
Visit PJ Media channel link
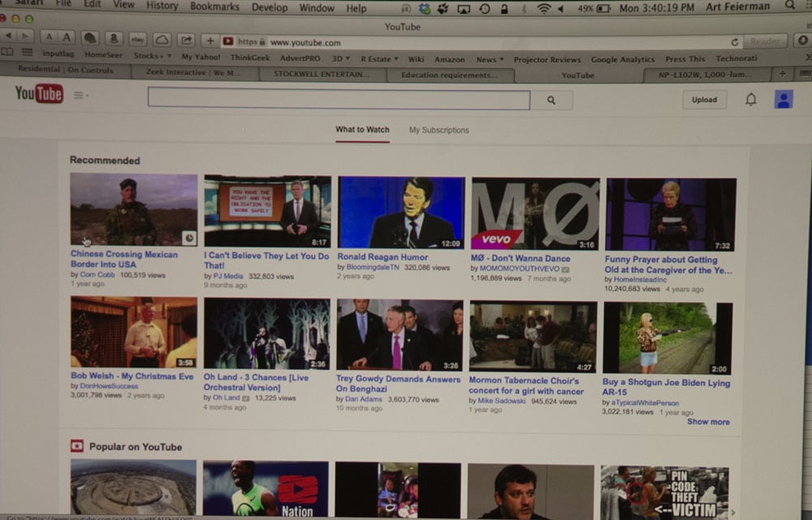pos(228,277)
